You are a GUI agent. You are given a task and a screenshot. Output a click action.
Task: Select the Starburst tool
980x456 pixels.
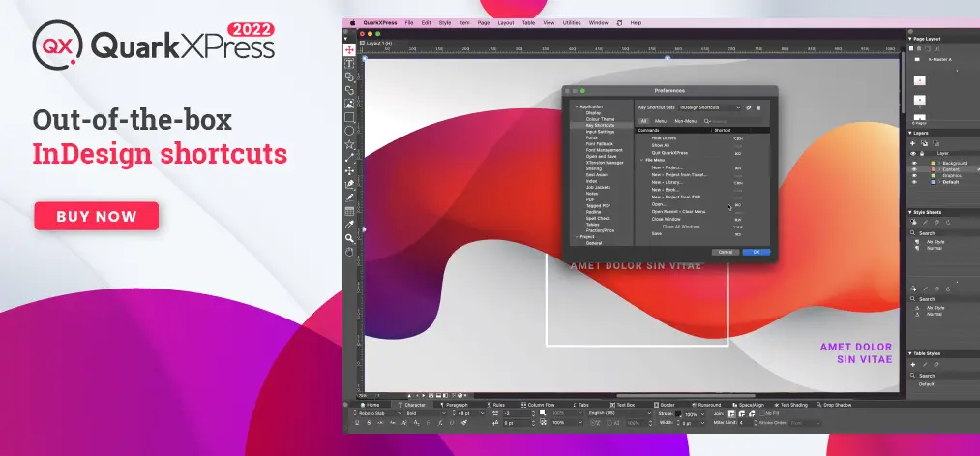pos(349,144)
